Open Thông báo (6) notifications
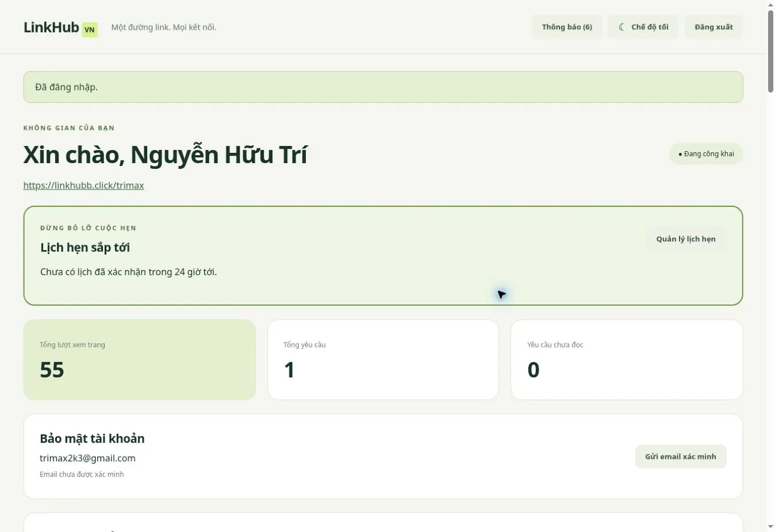The width and height of the screenshot is (775, 532). [567, 27]
